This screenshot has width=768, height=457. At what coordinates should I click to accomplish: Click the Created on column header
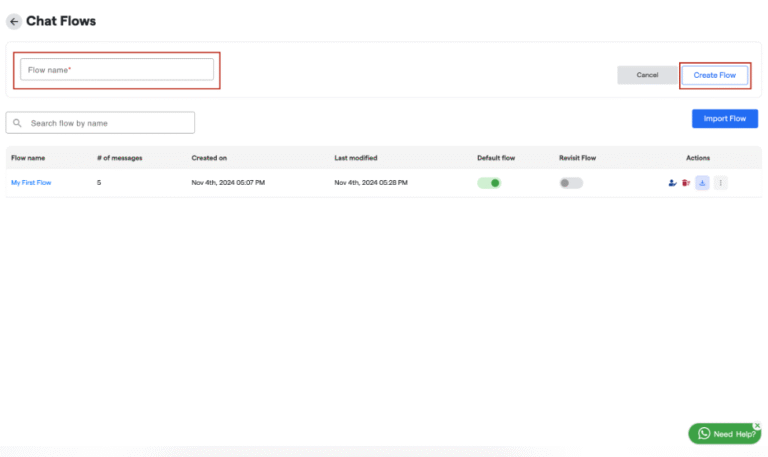pos(209,158)
